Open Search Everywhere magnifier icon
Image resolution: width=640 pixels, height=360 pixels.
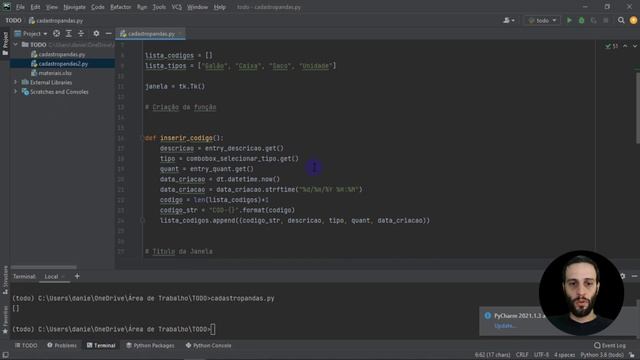(x=621, y=20)
